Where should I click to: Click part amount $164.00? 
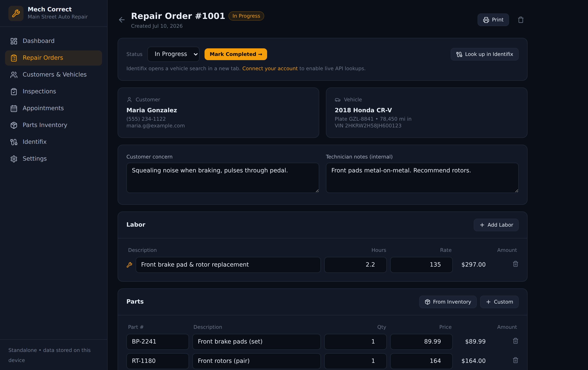pyautogui.click(x=473, y=361)
